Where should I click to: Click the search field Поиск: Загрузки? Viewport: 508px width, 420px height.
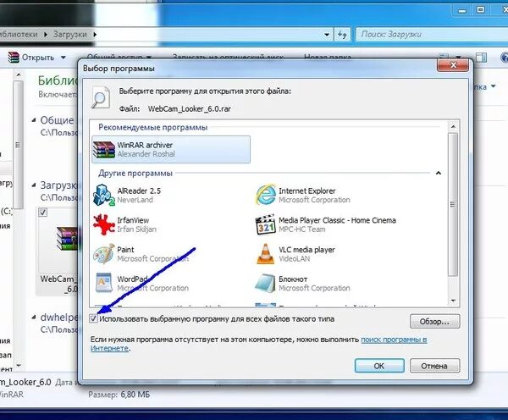pos(432,35)
